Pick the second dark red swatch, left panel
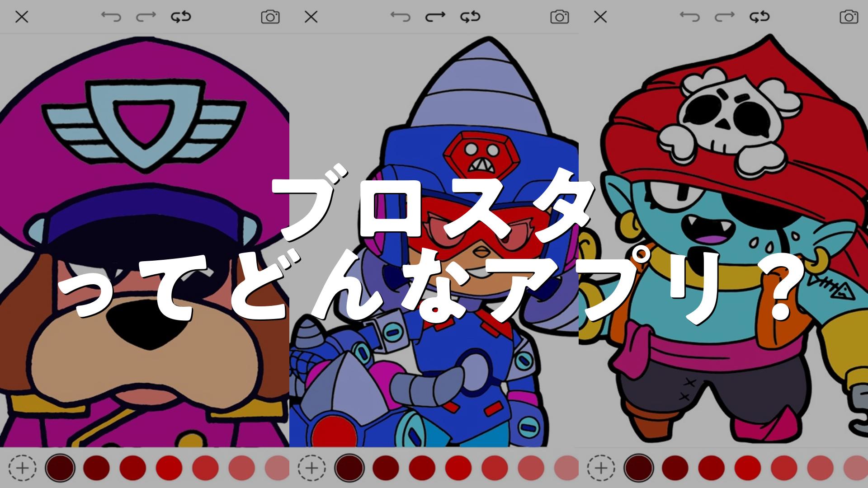The width and height of the screenshot is (868, 488). click(x=97, y=468)
